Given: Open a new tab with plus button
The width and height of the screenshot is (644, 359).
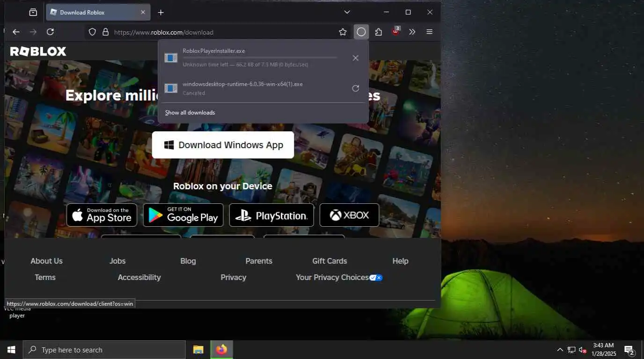Looking at the screenshot, I should pos(161,12).
